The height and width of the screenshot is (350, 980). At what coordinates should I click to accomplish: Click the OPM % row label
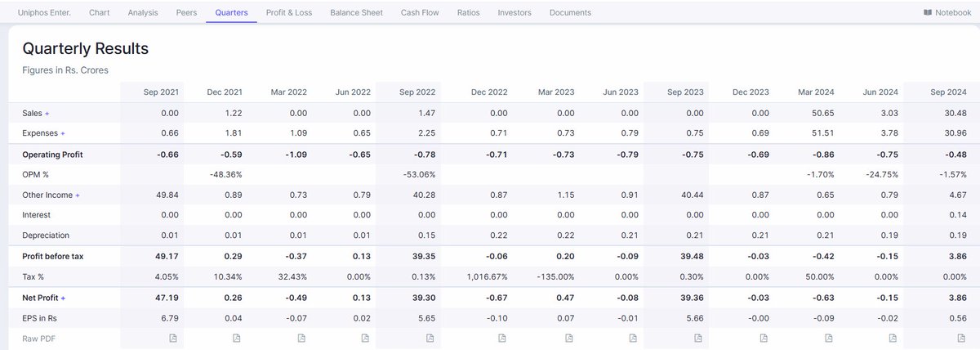[x=37, y=174]
